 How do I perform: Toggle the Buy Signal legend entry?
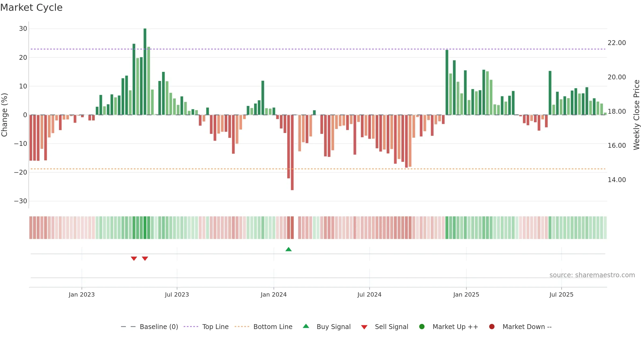click(x=327, y=327)
